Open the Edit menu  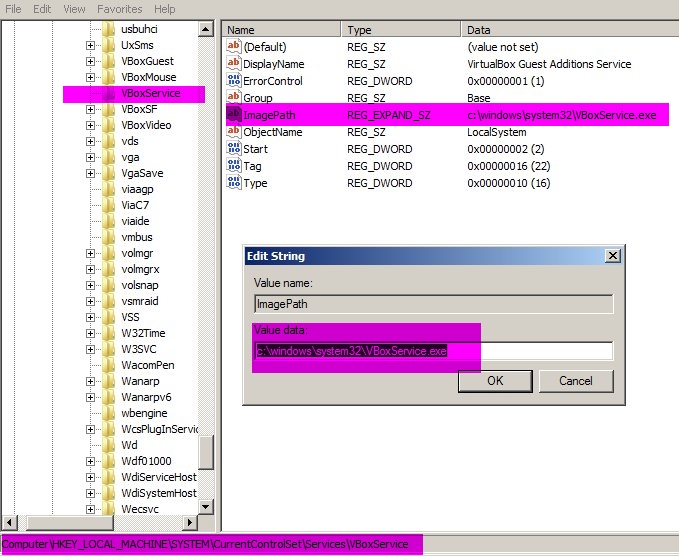point(42,9)
